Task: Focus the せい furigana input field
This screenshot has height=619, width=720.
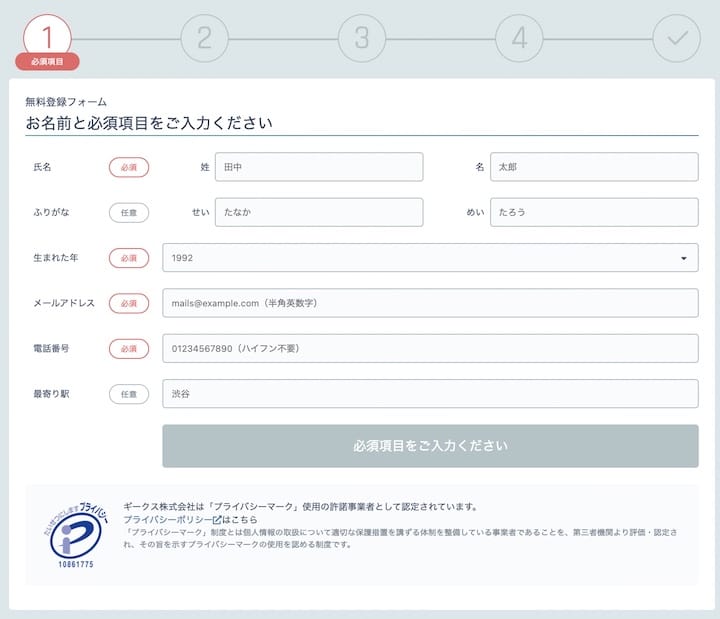Action: (x=318, y=212)
